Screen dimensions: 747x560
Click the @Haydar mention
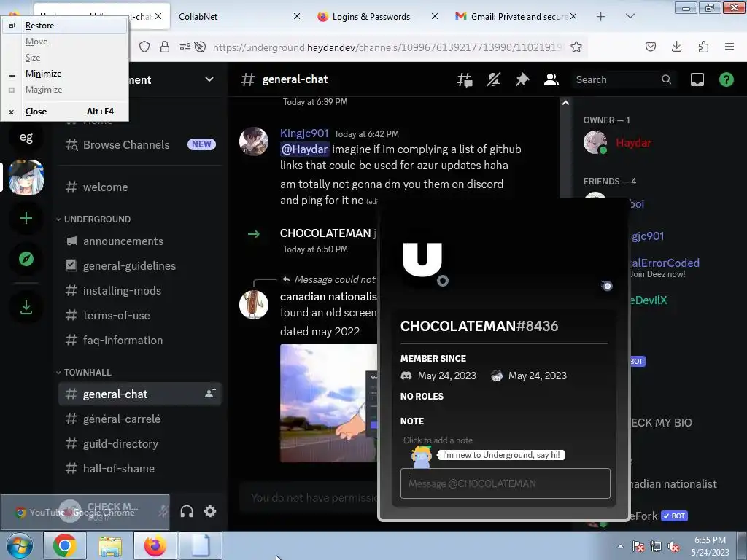point(305,149)
